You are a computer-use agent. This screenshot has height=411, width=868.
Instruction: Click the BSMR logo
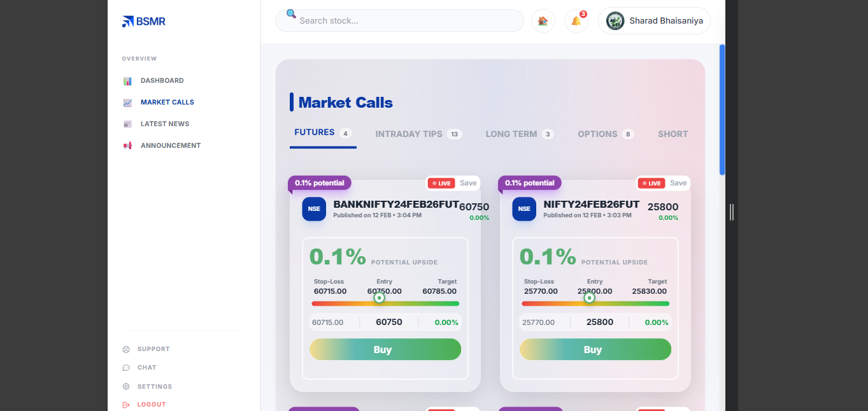[x=143, y=22]
